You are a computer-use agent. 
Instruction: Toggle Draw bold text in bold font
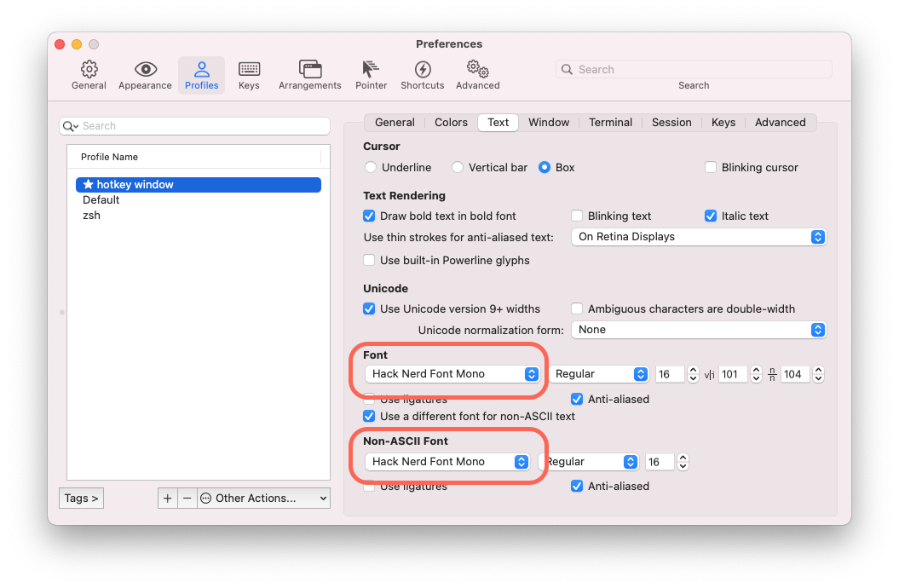point(369,216)
